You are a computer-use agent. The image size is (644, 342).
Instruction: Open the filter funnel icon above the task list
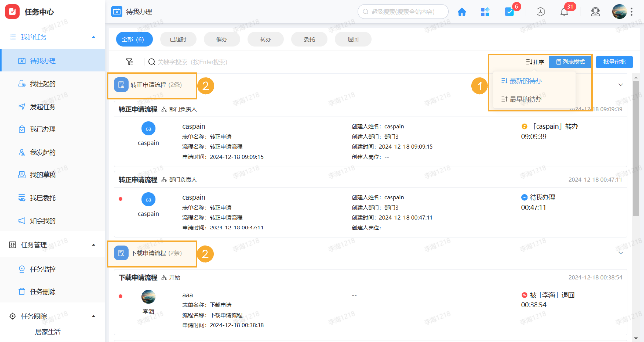pyautogui.click(x=129, y=61)
